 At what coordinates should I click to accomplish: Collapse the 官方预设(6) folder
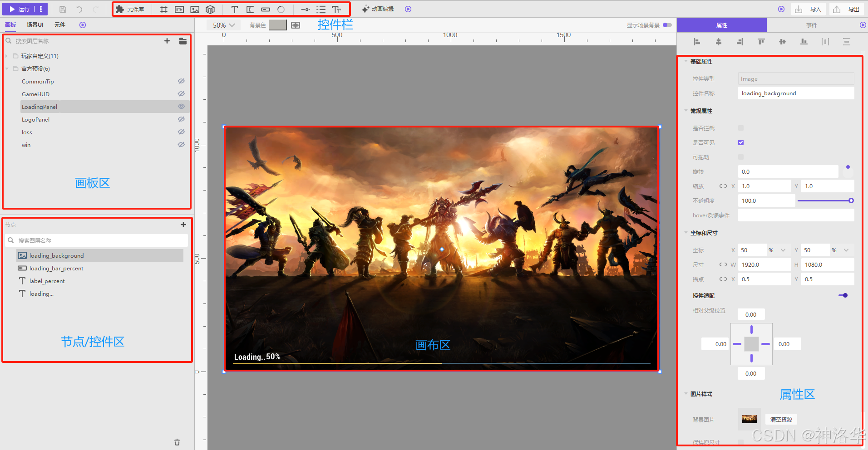click(7, 69)
